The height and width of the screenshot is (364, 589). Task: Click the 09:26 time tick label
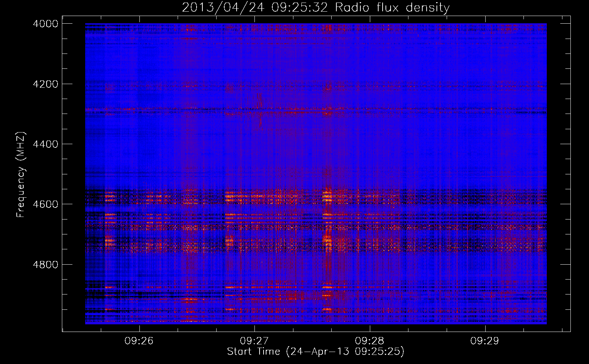pos(139,341)
